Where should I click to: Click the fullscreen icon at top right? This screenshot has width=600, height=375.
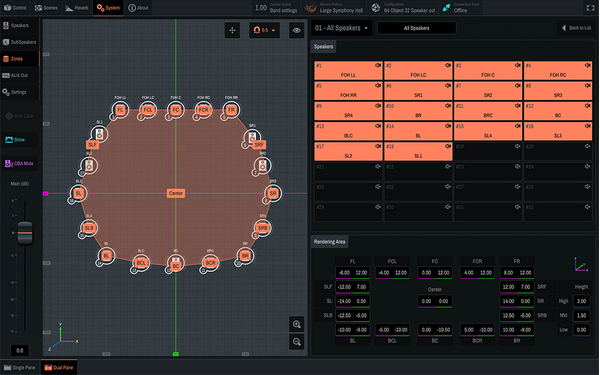(x=590, y=8)
